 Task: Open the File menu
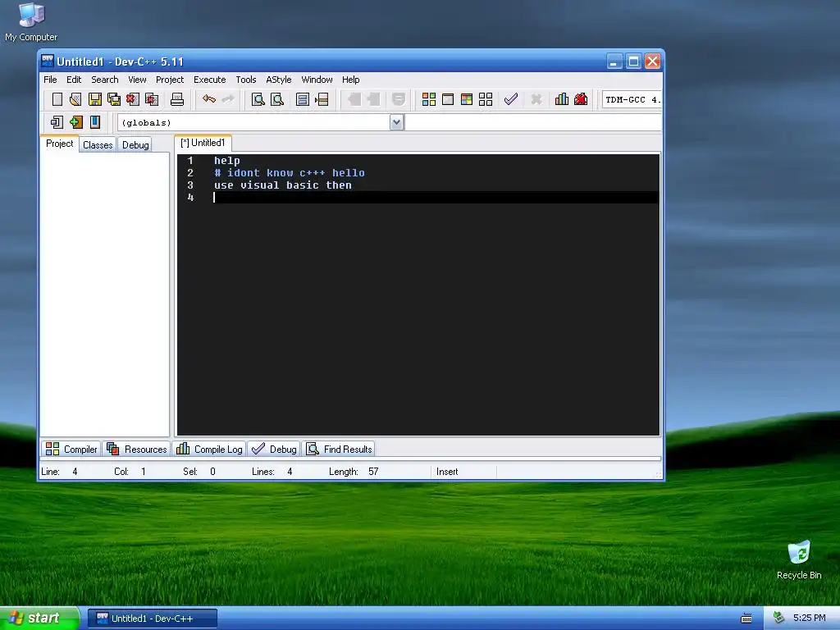[x=50, y=80]
